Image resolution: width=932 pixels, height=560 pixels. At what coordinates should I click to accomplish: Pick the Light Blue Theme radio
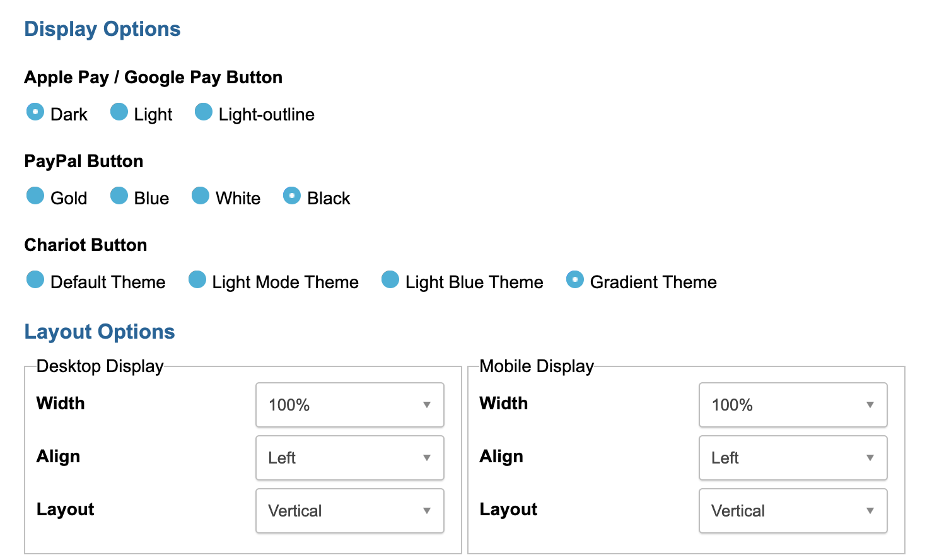click(390, 280)
